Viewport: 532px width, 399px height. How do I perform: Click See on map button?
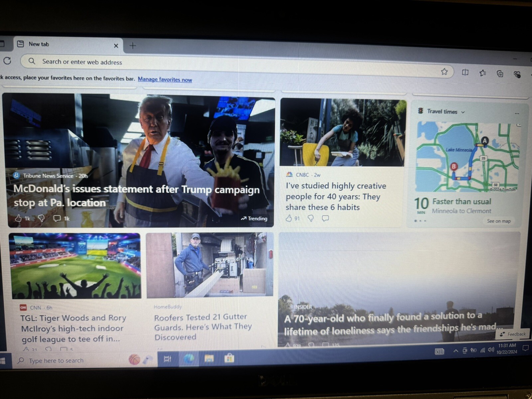pyautogui.click(x=498, y=221)
